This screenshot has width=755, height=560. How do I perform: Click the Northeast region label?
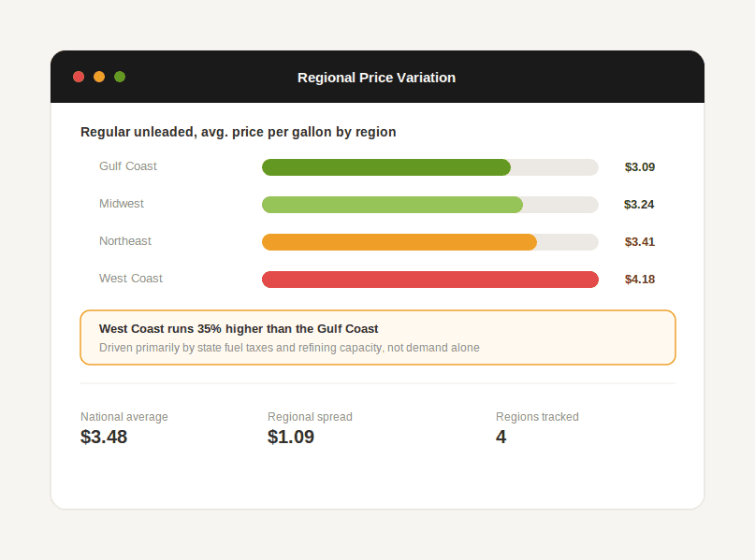click(125, 241)
